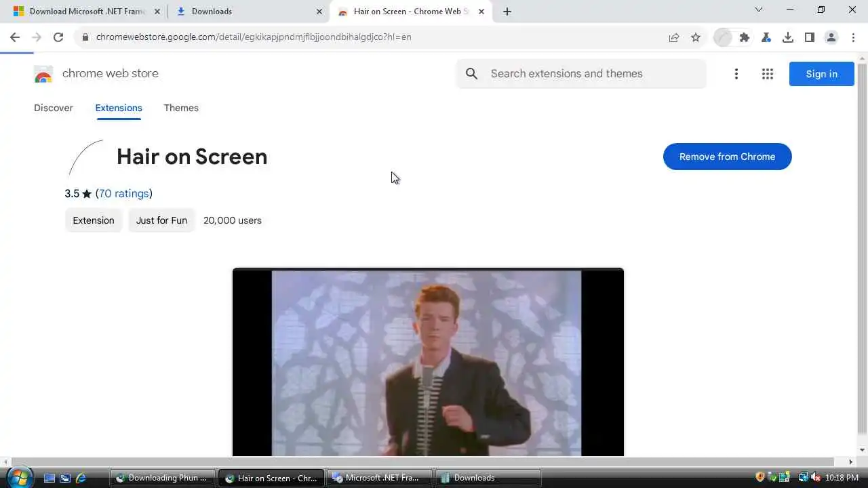
Task: Click the network tray icon
Action: 803,477
